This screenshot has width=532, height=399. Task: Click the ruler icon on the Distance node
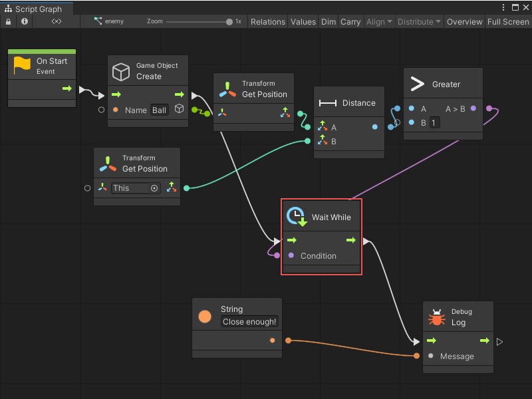(x=329, y=102)
